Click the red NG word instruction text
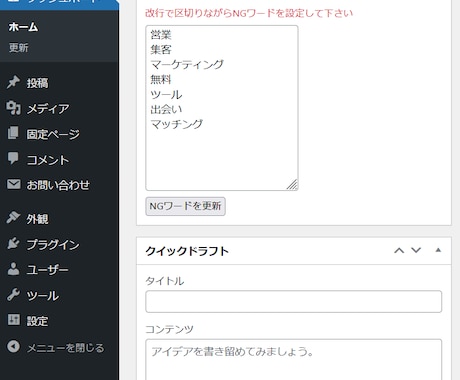This screenshot has height=380, width=460. (249, 13)
